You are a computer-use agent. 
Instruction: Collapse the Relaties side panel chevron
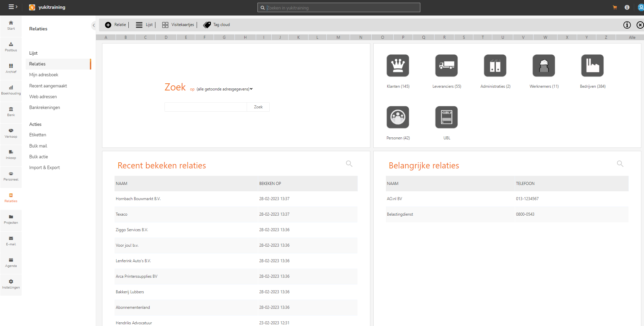[x=94, y=25]
